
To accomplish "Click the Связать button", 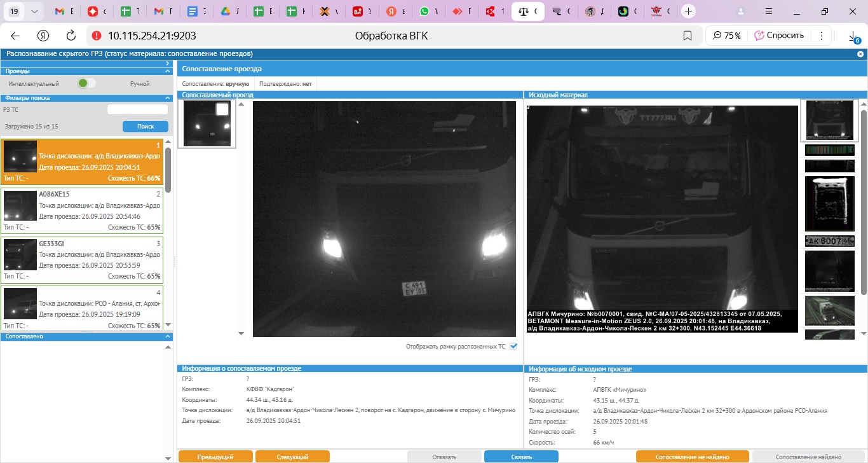I will [521, 457].
